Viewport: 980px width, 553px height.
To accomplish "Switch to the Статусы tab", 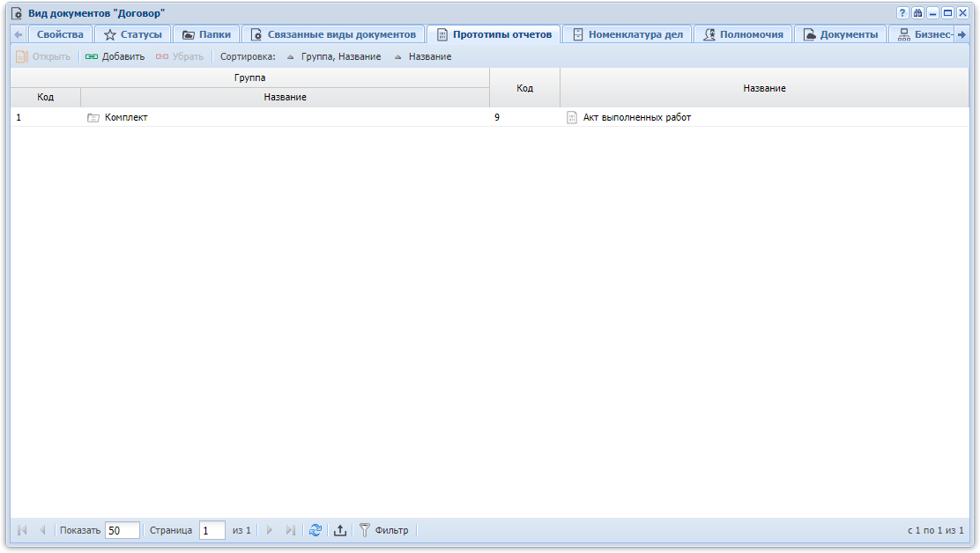I will pos(132,34).
